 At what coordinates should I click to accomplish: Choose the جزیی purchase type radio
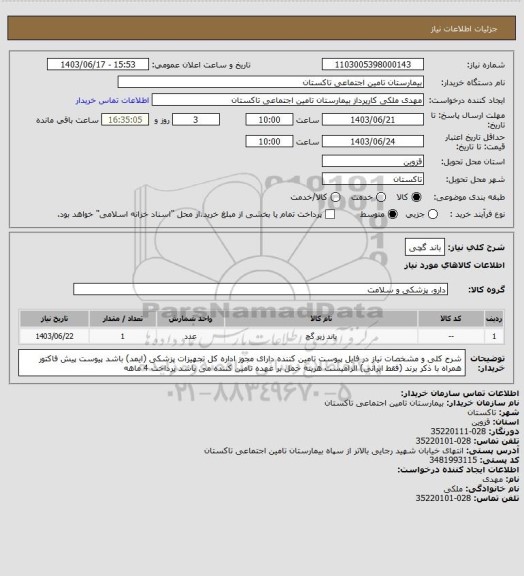tap(433, 214)
